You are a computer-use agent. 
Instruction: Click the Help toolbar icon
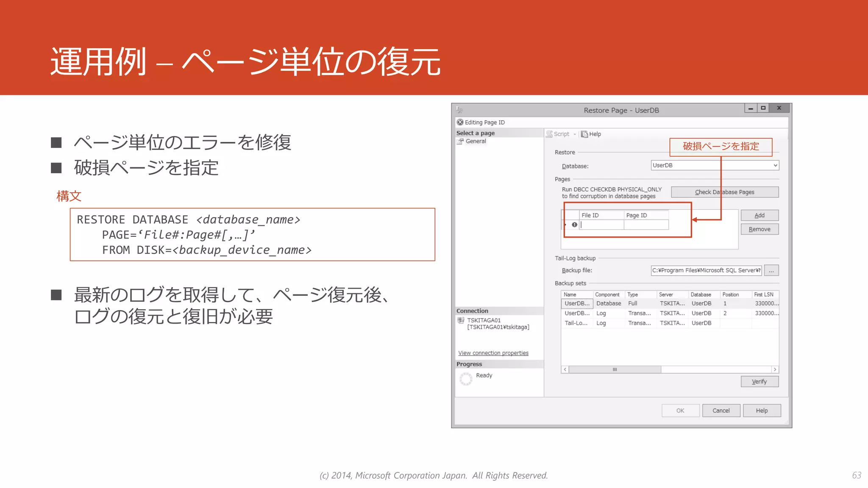point(584,134)
